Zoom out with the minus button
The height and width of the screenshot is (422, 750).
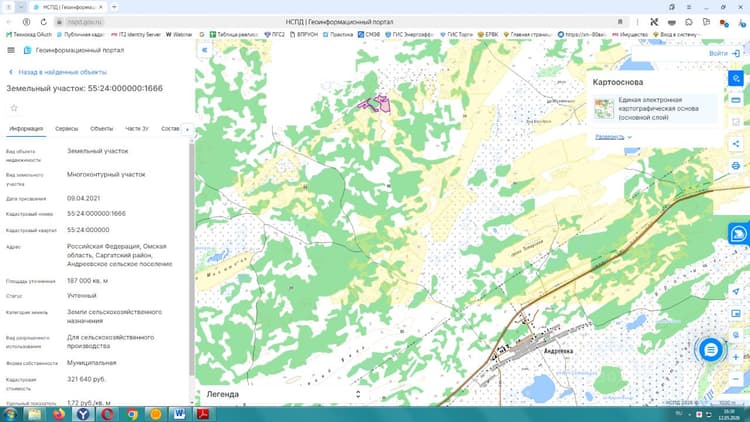[736, 379]
